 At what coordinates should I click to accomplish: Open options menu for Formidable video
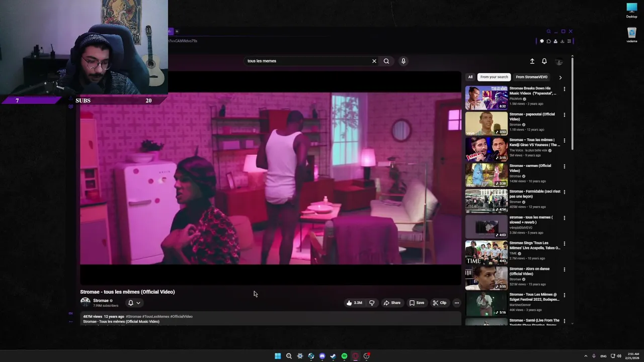(x=564, y=192)
